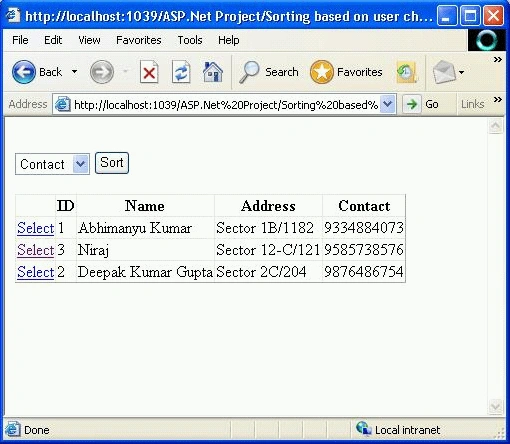Click the Contact column header
The width and height of the screenshot is (510, 444).
click(364, 206)
